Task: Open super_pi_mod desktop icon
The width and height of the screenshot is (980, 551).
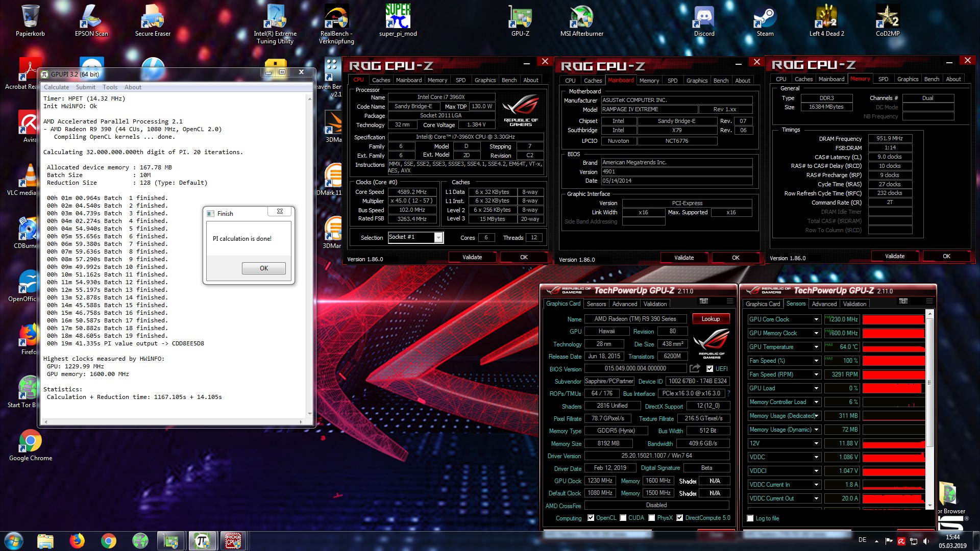Action: pyautogui.click(x=398, y=20)
